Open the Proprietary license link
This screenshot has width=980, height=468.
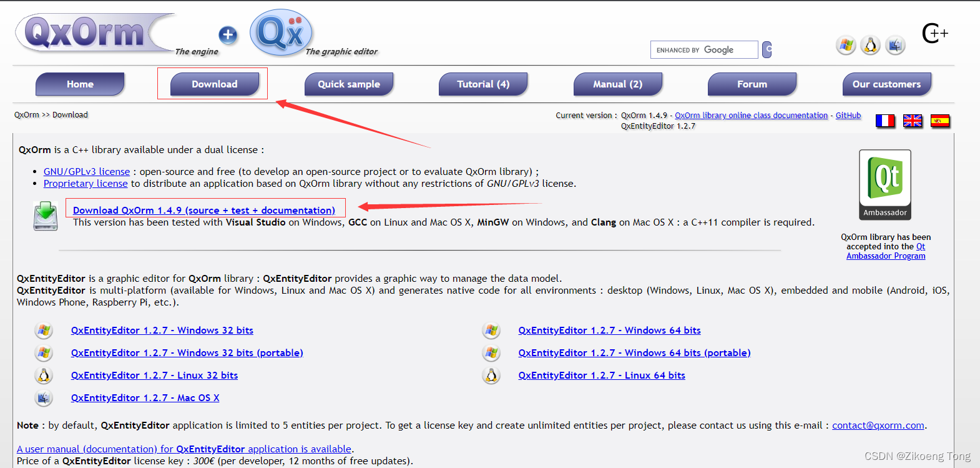[86, 184]
